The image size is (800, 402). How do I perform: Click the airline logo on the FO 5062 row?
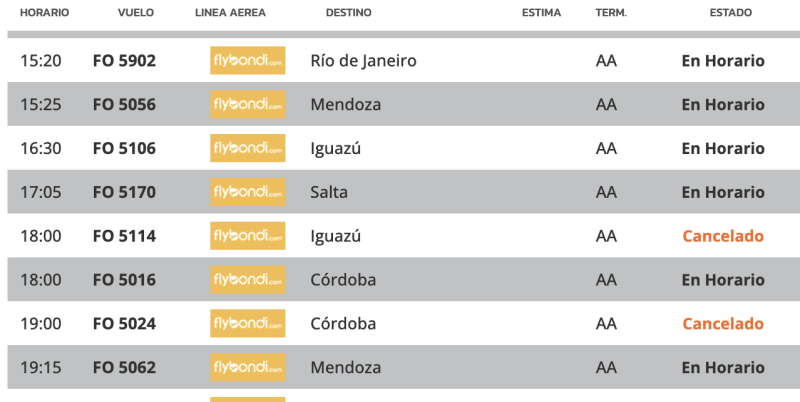247,368
